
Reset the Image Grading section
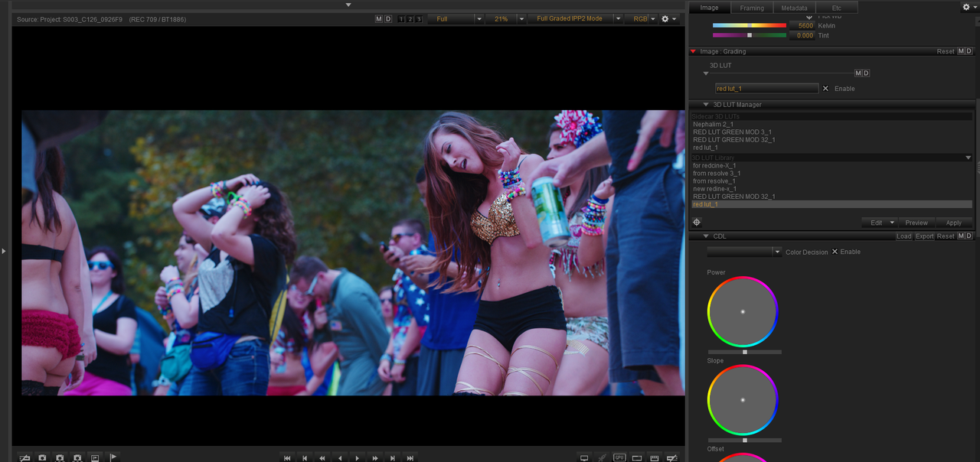pos(946,51)
